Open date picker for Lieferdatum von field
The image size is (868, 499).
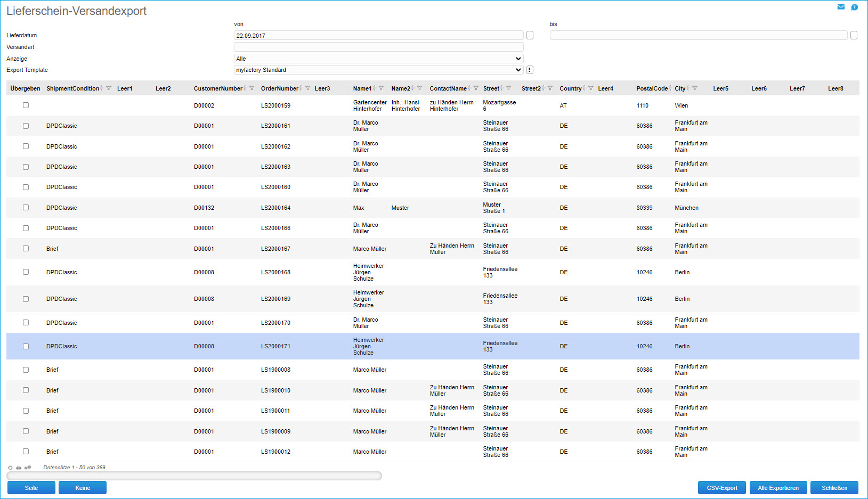coord(530,36)
